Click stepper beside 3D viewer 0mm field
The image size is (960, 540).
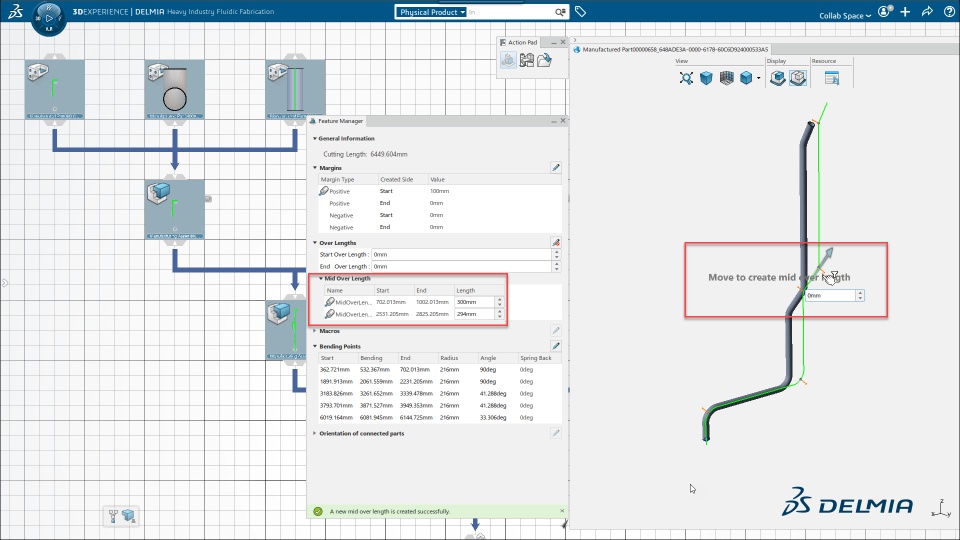pos(860,295)
